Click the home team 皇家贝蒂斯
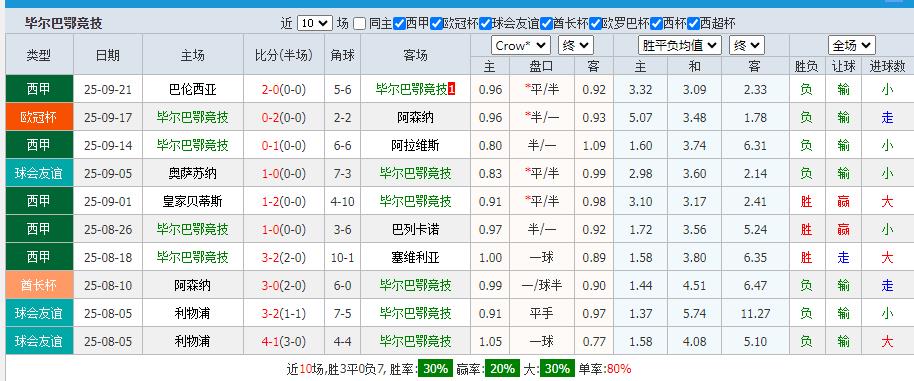 coord(192,202)
